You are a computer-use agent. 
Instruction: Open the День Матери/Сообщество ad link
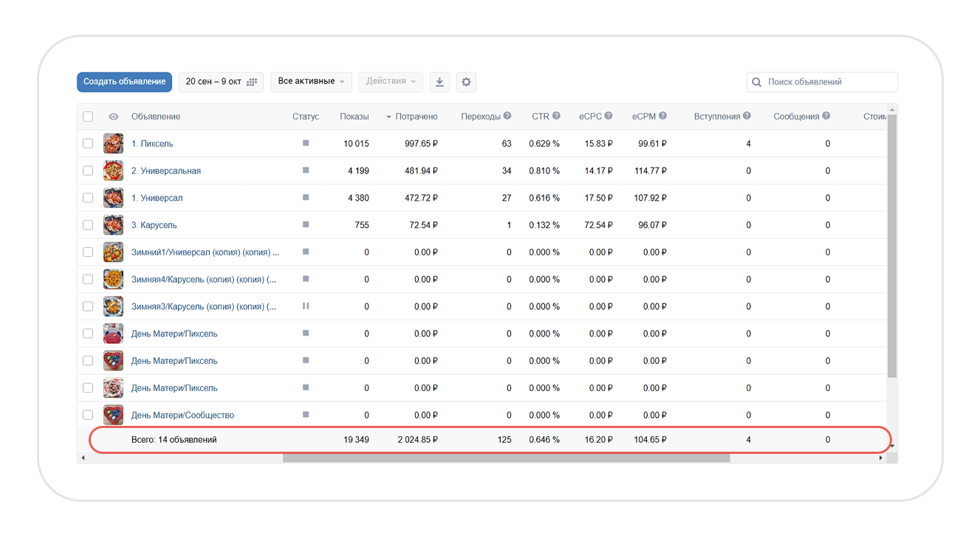(182, 415)
